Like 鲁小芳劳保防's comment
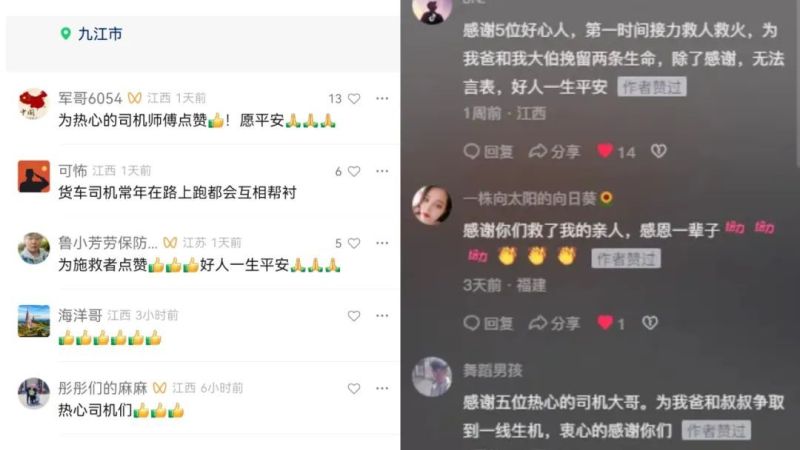Image resolution: width=800 pixels, height=450 pixels. (354, 243)
